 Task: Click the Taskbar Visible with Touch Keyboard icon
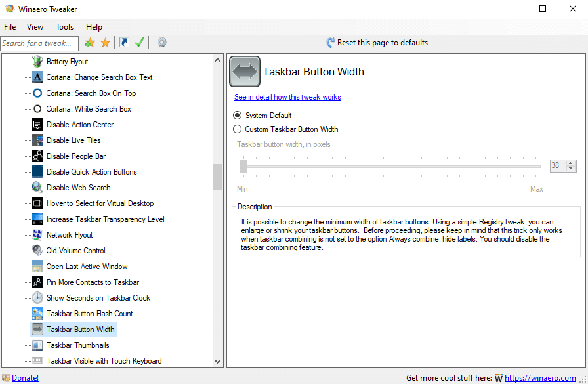tap(37, 361)
